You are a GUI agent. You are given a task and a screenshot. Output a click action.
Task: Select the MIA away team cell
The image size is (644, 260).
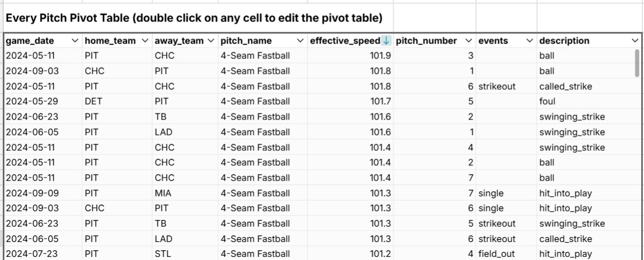tap(163, 193)
